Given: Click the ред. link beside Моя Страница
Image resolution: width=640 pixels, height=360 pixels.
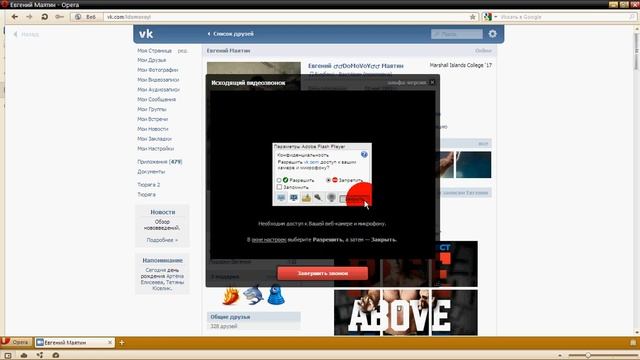Looking at the screenshot, I should pyautogui.click(x=182, y=51).
